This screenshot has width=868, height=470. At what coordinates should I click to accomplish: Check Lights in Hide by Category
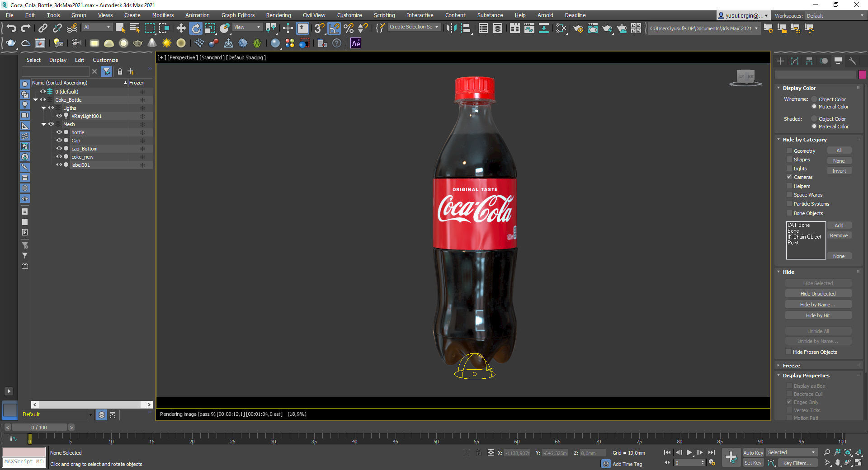789,169
